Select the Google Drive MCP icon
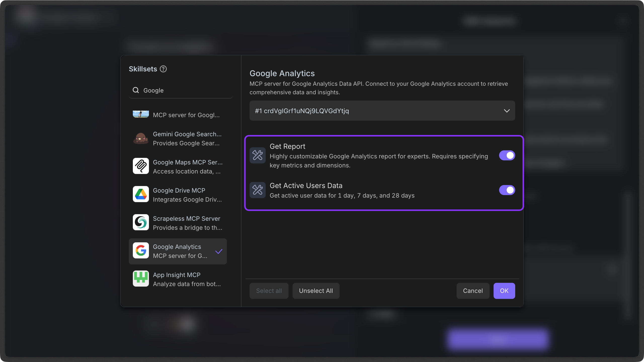644x362 pixels. (x=141, y=194)
